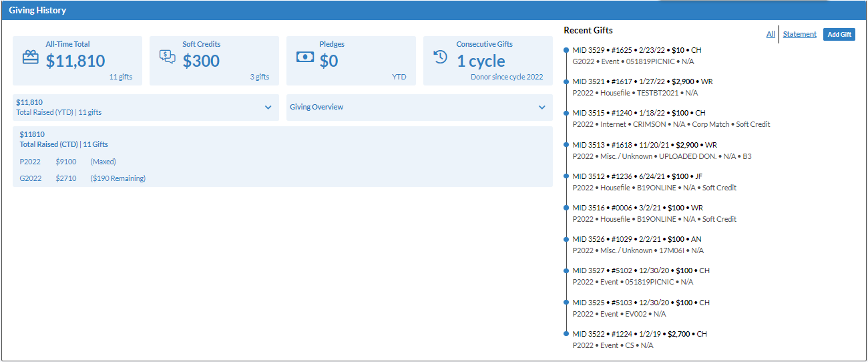Image resolution: width=868 pixels, height=362 pixels.
Task: Click gift line 'MID 3521 • #1617 • 1/27/22'
Action: (642, 81)
